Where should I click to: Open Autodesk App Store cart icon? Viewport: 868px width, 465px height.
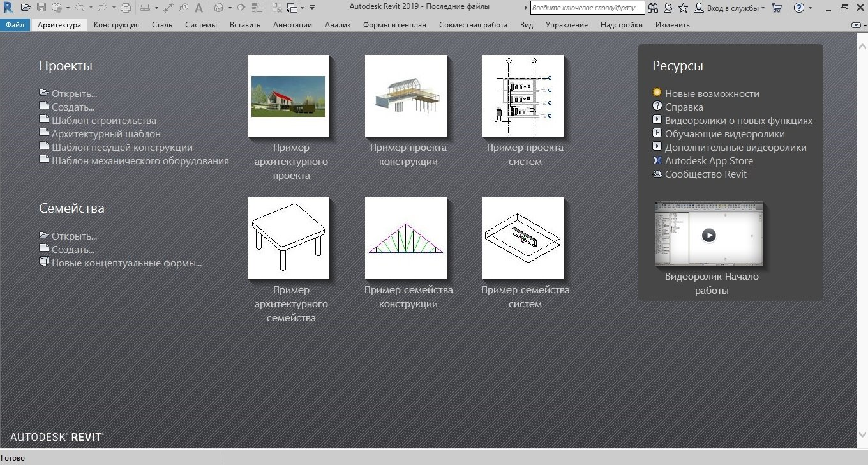pyautogui.click(x=776, y=8)
